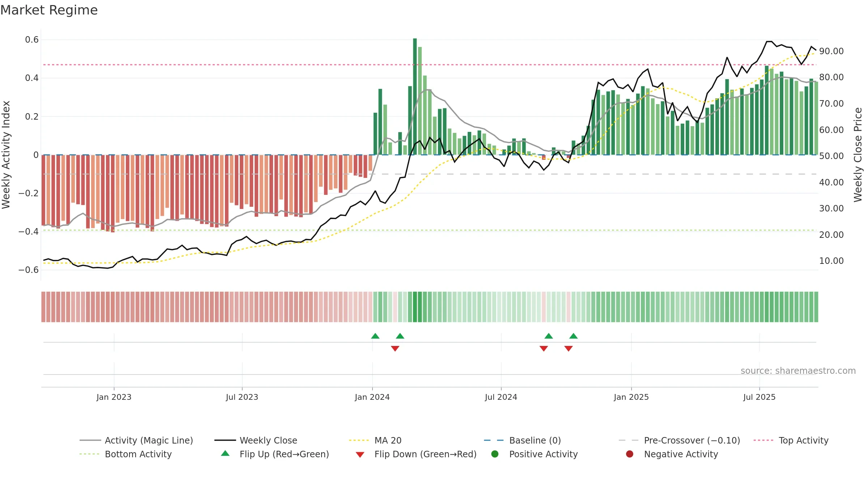Image resolution: width=868 pixels, height=488 pixels.
Task: Toggle the Activity (Magic Line) legend entry
Action: click(x=136, y=440)
